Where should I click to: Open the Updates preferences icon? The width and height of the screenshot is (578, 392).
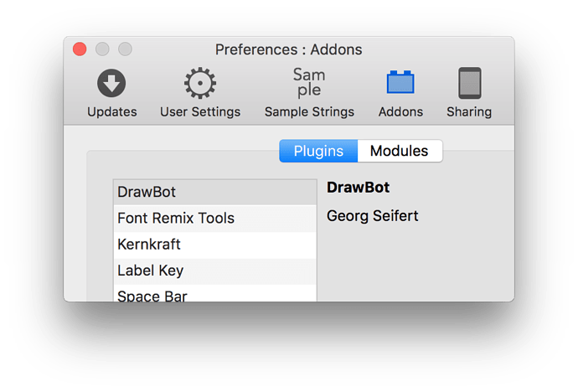pyautogui.click(x=111, y=83)
